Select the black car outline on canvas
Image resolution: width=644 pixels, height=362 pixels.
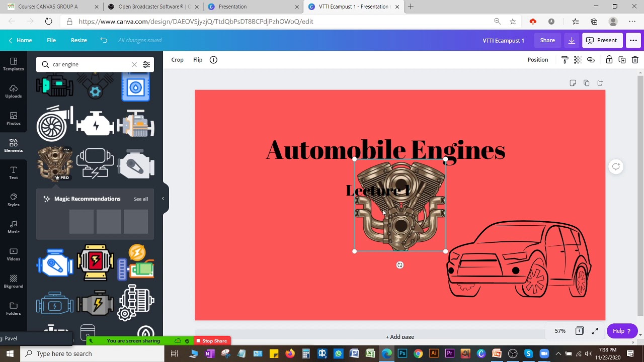click(x=519, y=259)
